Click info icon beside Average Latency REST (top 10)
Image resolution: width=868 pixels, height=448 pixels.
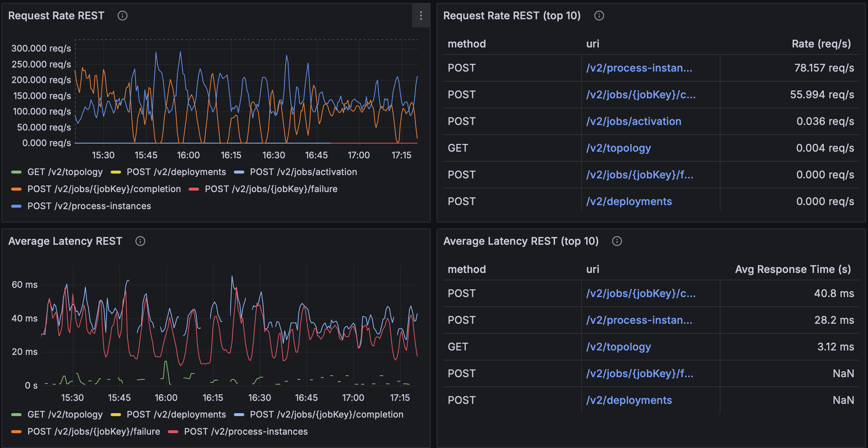tap(617, 241)
